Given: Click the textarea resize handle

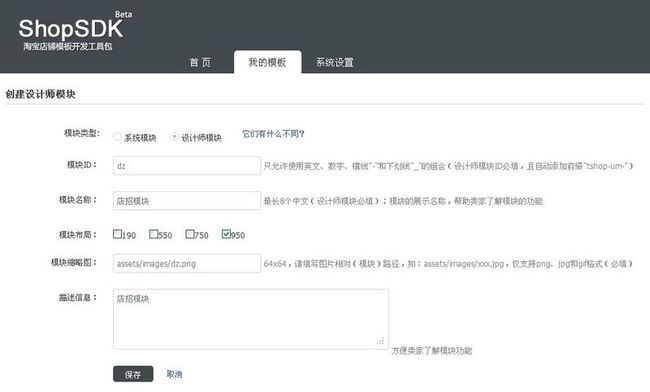Looking at the screenshot, I should 380,341.
